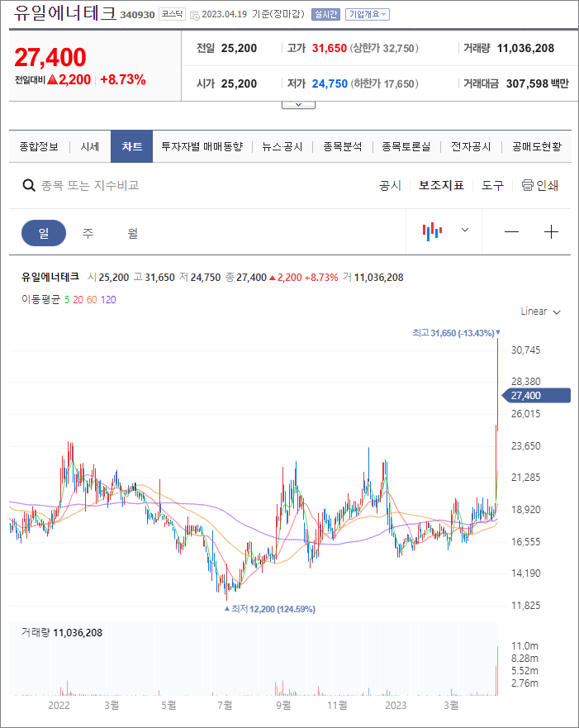The image size is (579, 728).
Task: Click the 거래대금 307,598 백만 value
Action: click(x=537, y=83)
